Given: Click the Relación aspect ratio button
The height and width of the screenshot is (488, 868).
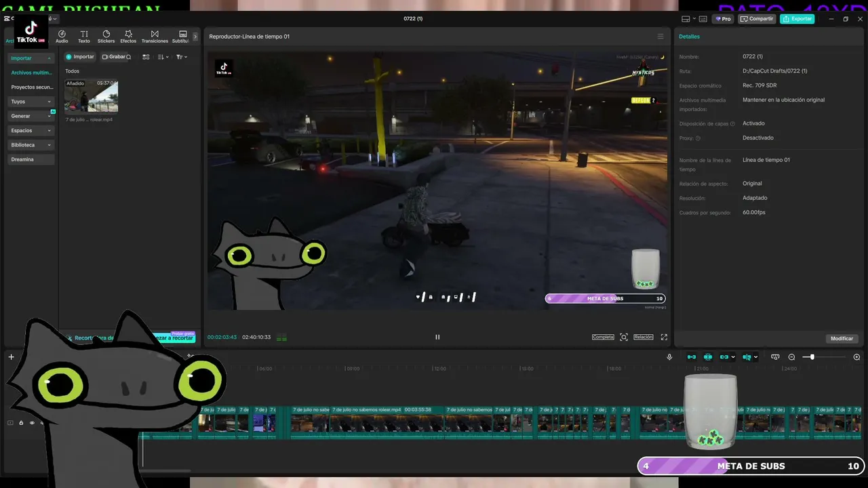Looking at the screenshot, I should tap(644, 337).
